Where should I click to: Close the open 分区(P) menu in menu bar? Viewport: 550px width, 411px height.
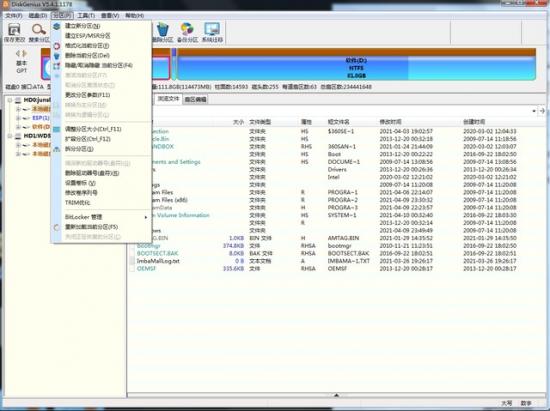pyautogui.click(x=62, y=15)
